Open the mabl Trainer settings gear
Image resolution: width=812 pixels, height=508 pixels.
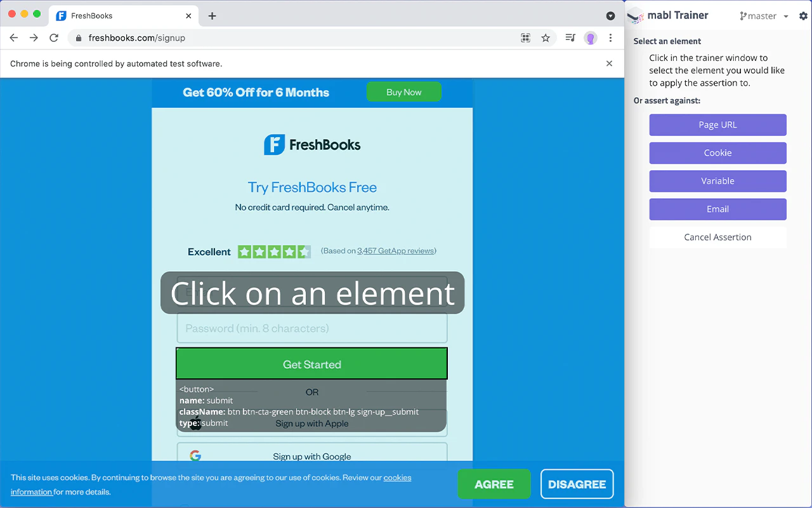[803, 15]
